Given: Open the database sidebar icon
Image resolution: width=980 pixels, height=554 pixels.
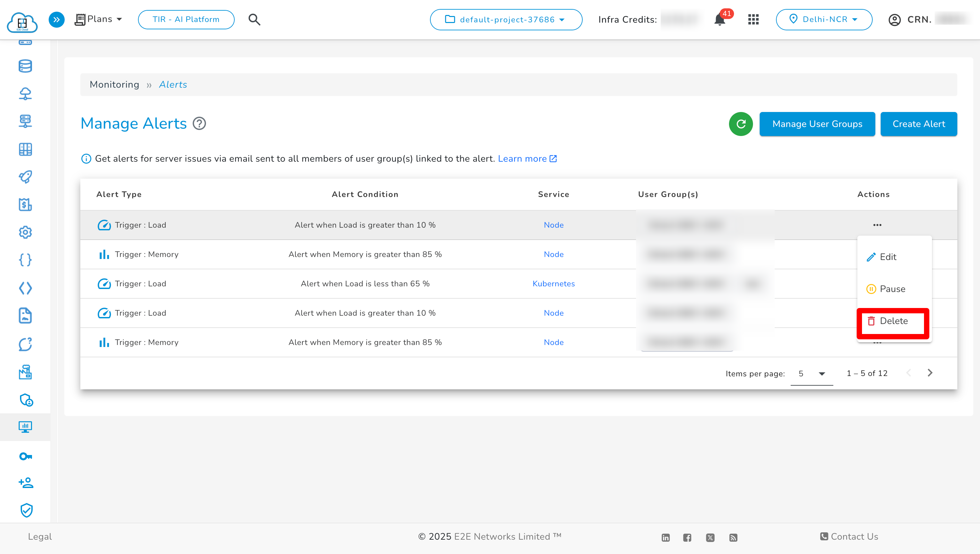Looking at the screenshot, I should (x=25, y=66).
